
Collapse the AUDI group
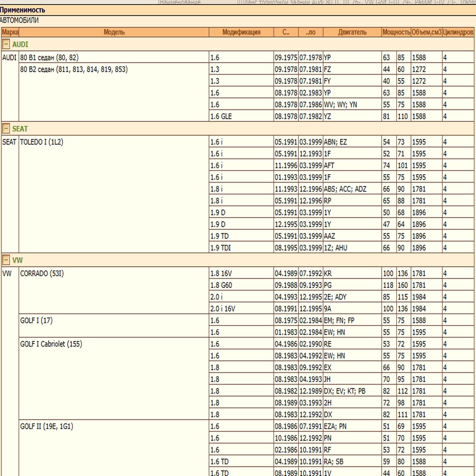click(x=6, y=44)
